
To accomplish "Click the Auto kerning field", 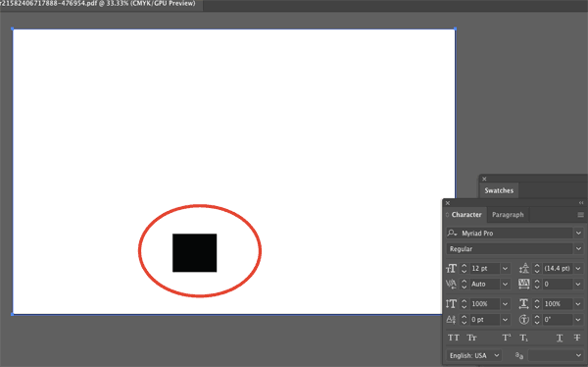I will coord(484,284).
